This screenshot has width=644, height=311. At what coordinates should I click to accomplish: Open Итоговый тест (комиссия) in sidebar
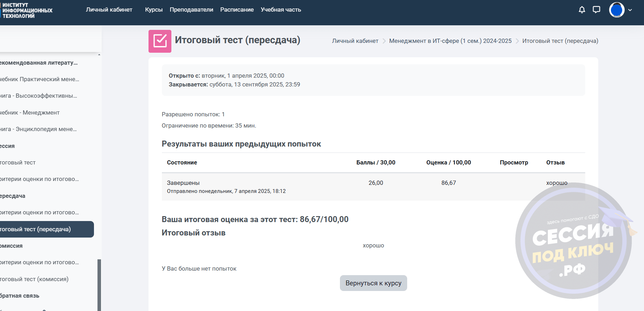tap(35, 279)
